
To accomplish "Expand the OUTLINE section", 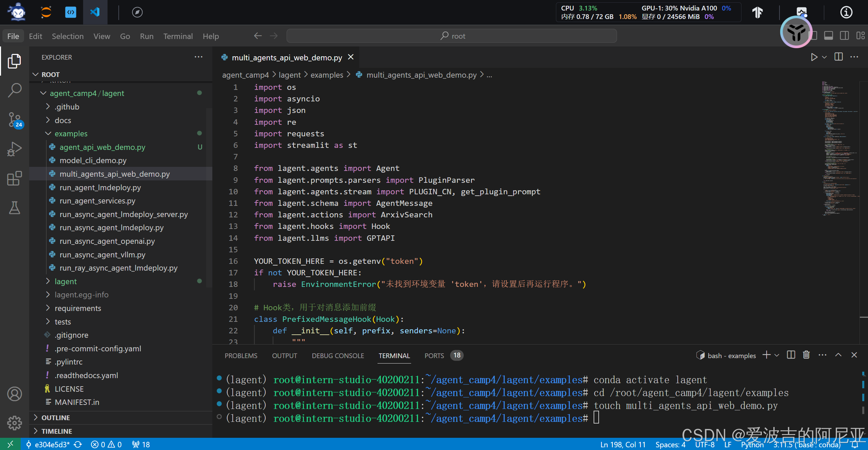I will (56, 418).
